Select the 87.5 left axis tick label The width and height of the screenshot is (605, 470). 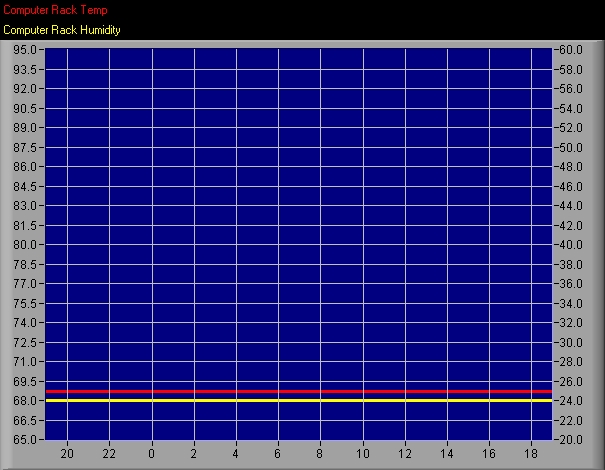pos(25,147)
